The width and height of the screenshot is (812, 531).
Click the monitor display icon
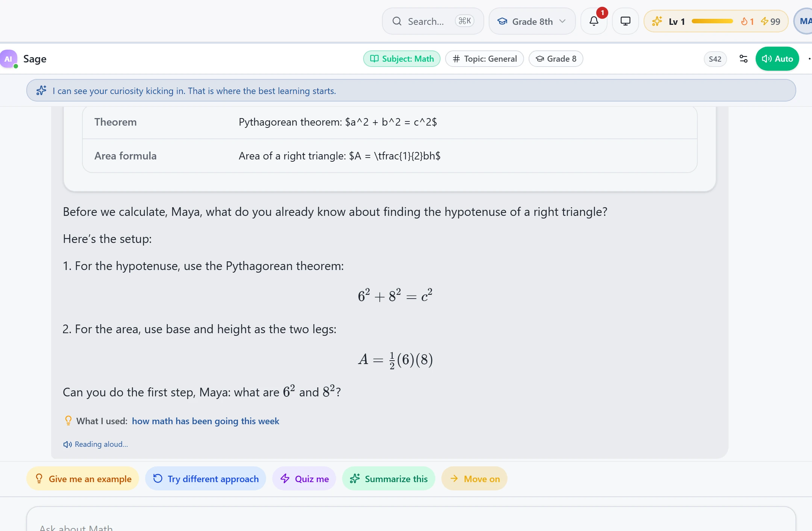[x=626, y=21]
